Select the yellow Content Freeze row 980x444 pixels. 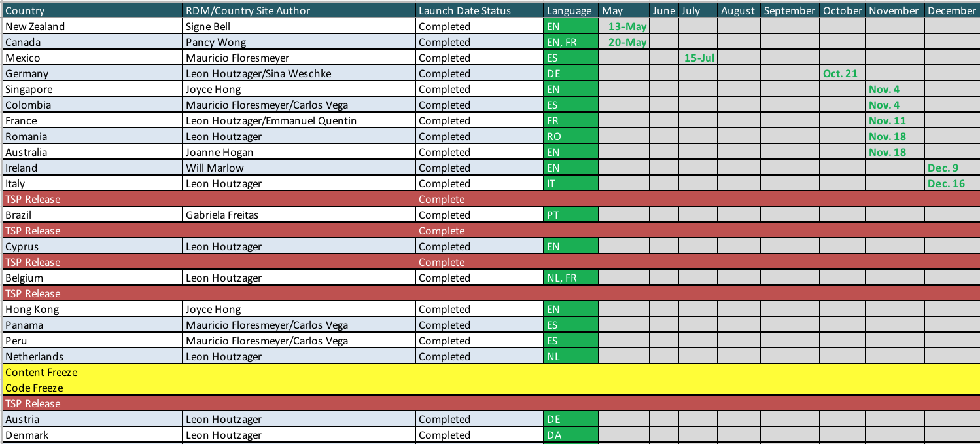coord(41,372)
